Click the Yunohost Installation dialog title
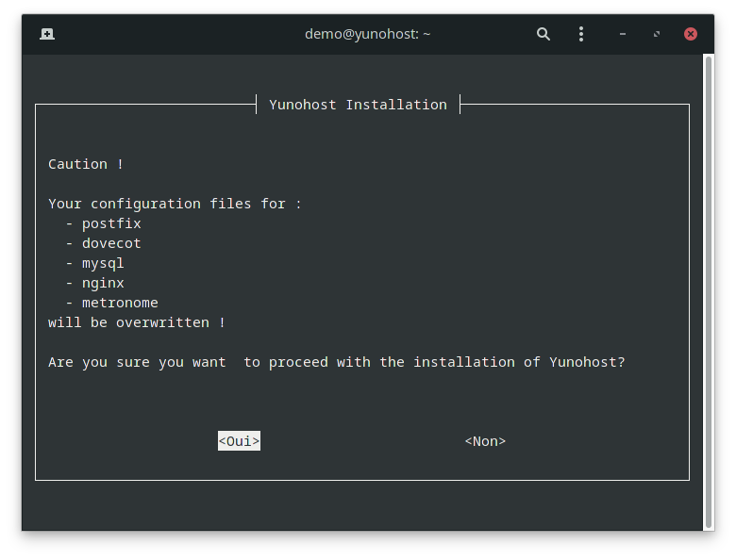The image size is (736, 560). [358, 104]
